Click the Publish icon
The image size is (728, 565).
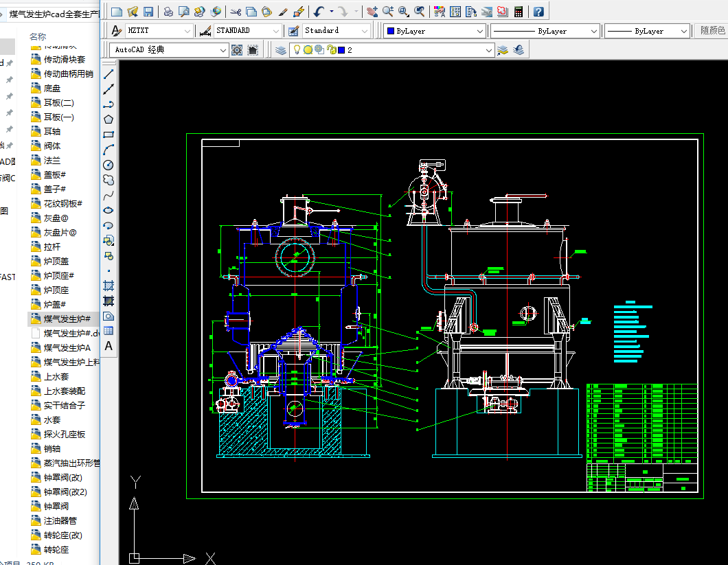click(200, 12)
